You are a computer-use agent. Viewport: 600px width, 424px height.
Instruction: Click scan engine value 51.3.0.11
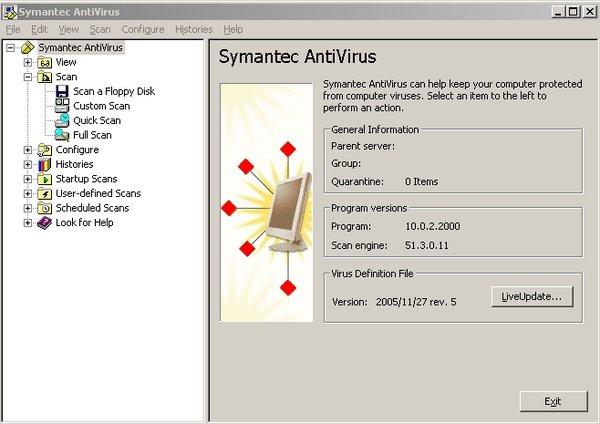tap(427, 245)
